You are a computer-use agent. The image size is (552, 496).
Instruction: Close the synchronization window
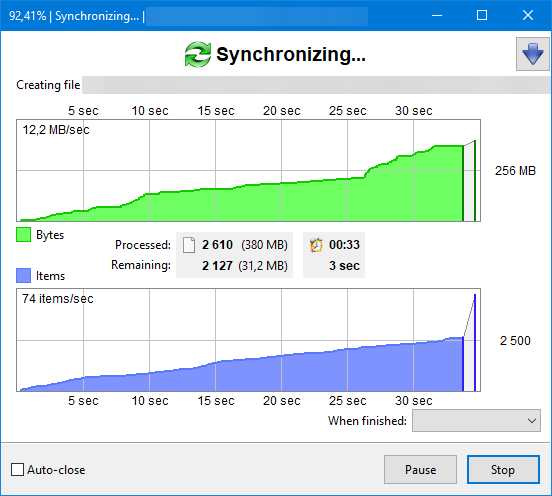pos(528,15)
